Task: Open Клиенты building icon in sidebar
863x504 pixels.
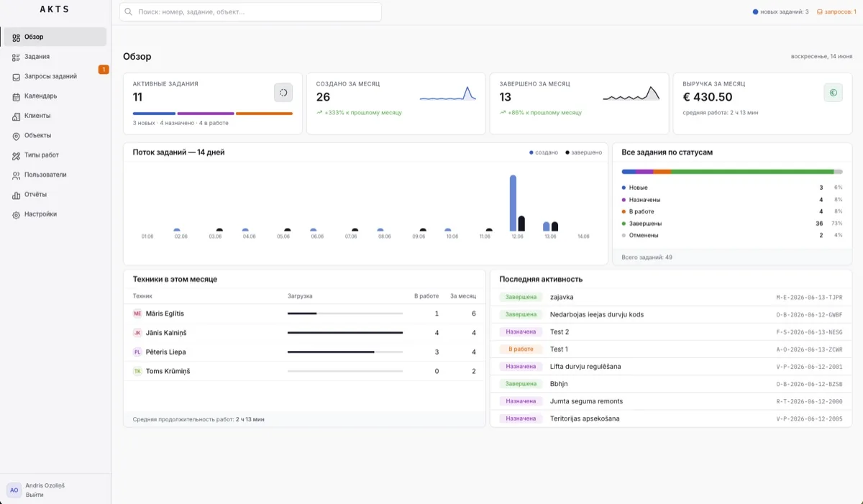Action: pos(16,116)
